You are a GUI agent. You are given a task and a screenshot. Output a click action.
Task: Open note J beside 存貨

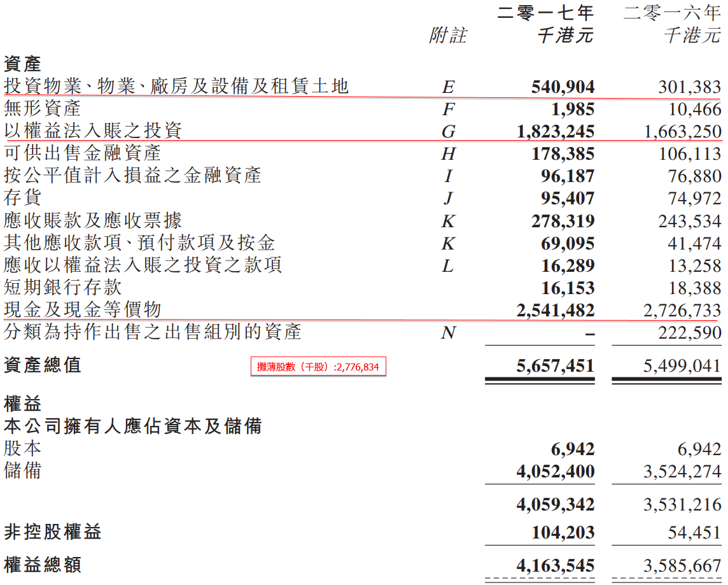pyautogui.click(x=449, y=199)
